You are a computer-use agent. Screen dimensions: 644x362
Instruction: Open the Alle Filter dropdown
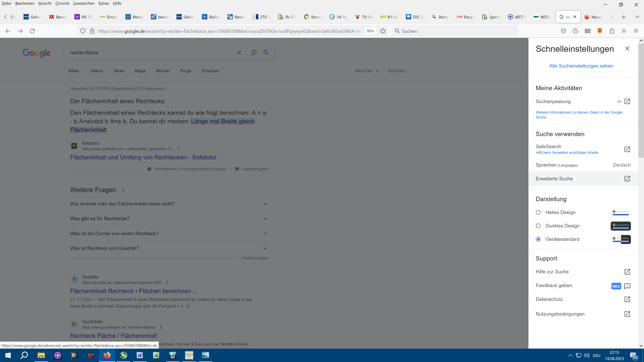pyautogui.click(x=366, y=71)
